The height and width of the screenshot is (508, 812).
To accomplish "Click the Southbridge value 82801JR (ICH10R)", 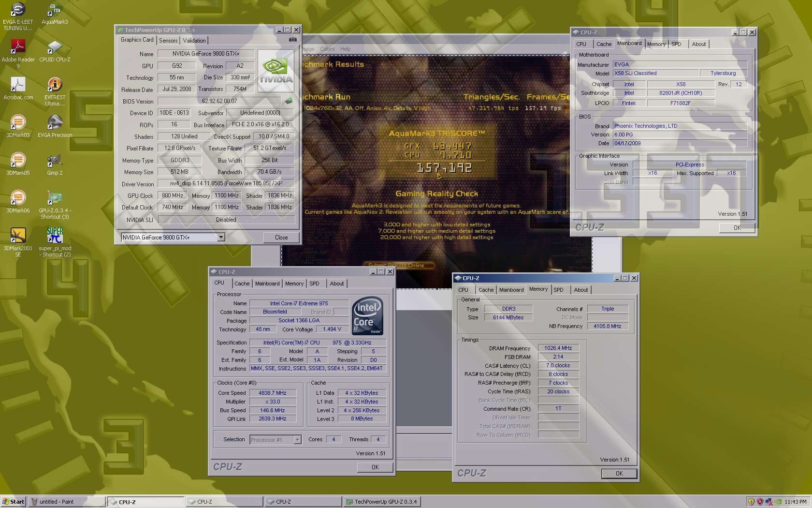I will 681,93.
